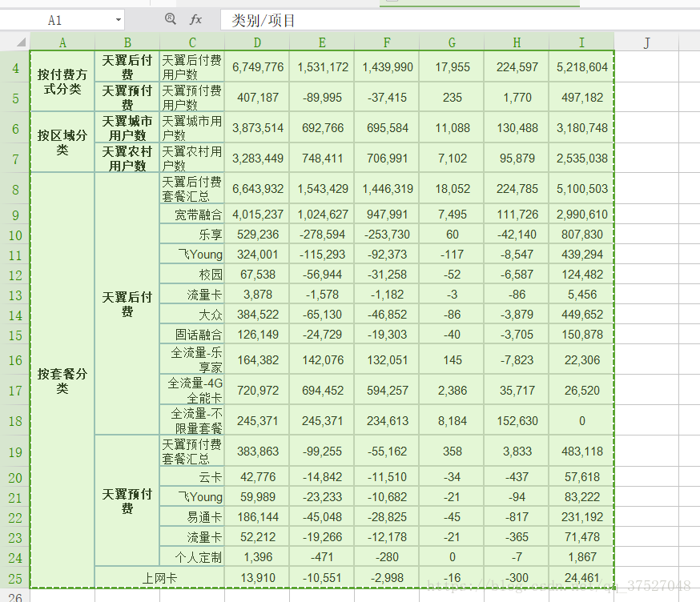Click cell 个人定制
The width and height of the screenshot is (700, 602).
pos(192,557)
